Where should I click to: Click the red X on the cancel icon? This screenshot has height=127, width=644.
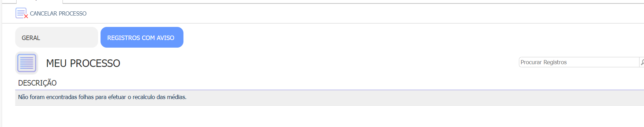(26, 16)
